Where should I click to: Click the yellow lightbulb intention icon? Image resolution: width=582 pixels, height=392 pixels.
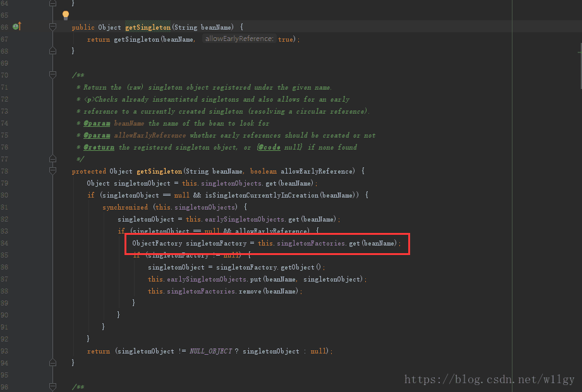coord(66,15)
